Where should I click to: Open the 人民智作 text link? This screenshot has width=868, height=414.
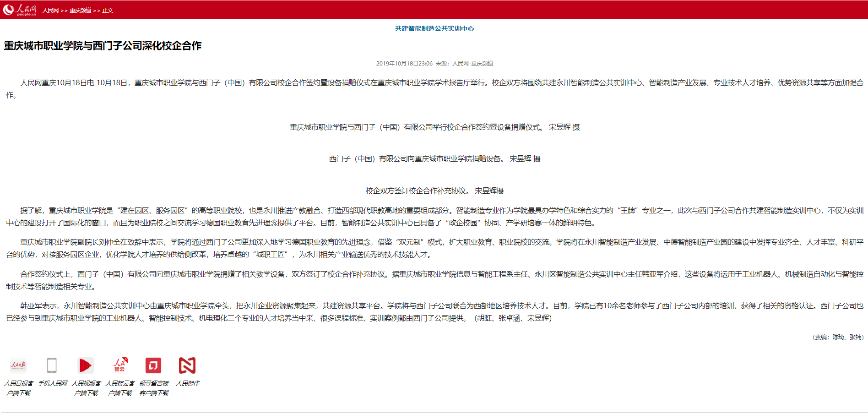187,383
